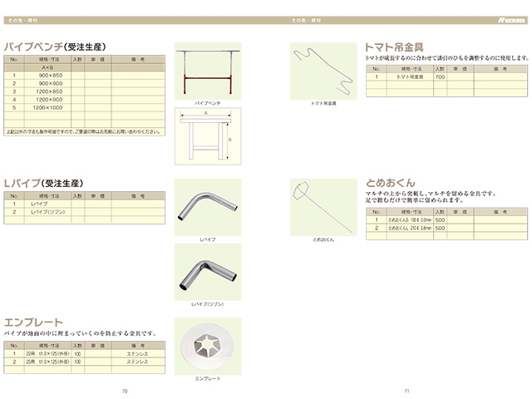The width and height of the screenshot is (532, 399).
Task: Click 規格・寸法 header in パイプベンチ table
Action: coord(49,59)
